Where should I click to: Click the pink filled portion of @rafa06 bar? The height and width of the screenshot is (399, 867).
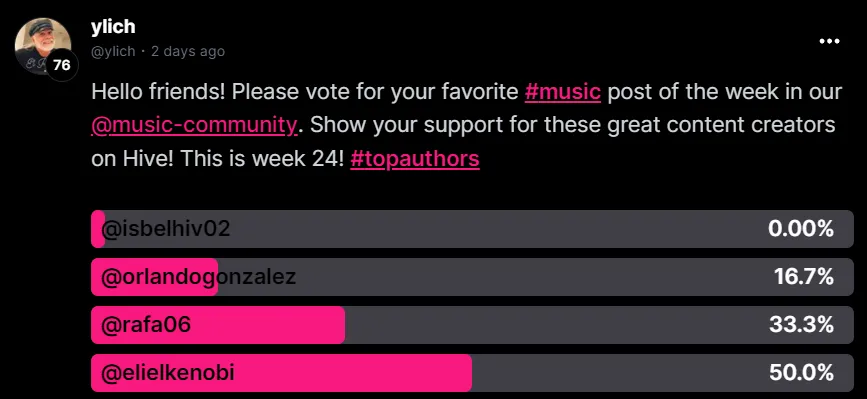click(218, 325)
